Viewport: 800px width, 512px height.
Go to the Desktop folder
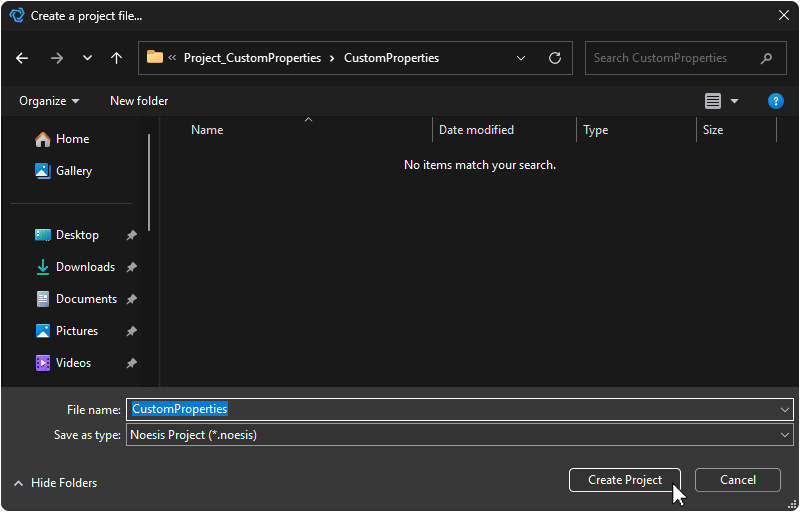(66, 235)
